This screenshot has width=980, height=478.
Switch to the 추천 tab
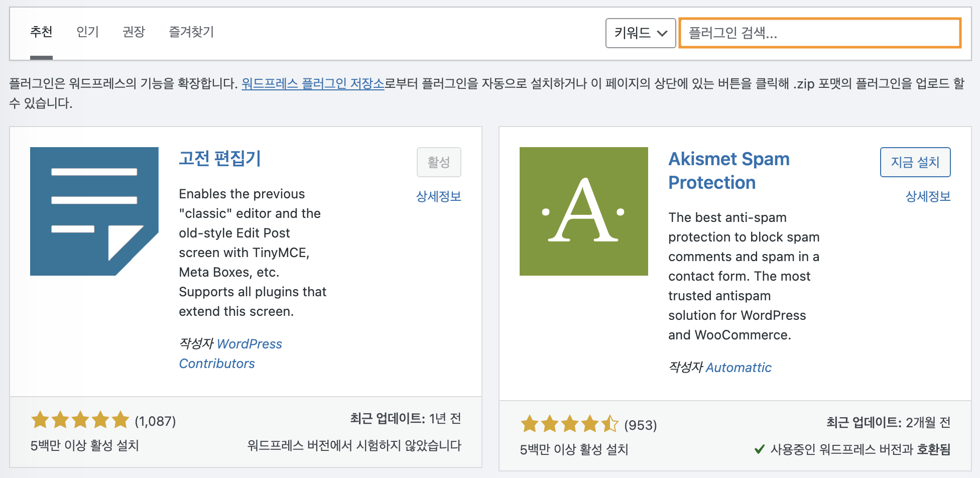coord(41,32)
